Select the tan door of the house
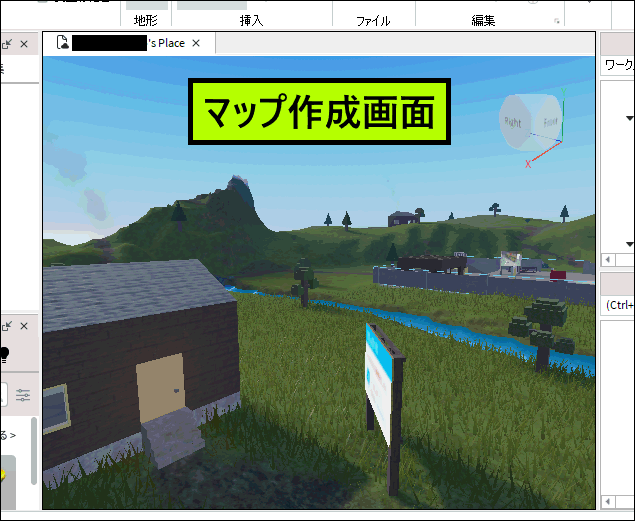Image resolution: width=635 pixels, height=521 pixels. pyautogui.click(x=160, y=388)
